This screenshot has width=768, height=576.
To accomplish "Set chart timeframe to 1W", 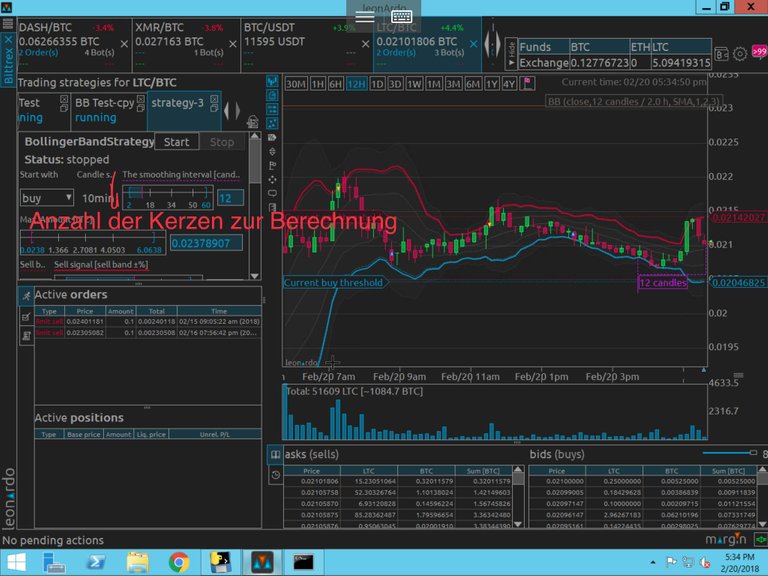I will point(414,84).
